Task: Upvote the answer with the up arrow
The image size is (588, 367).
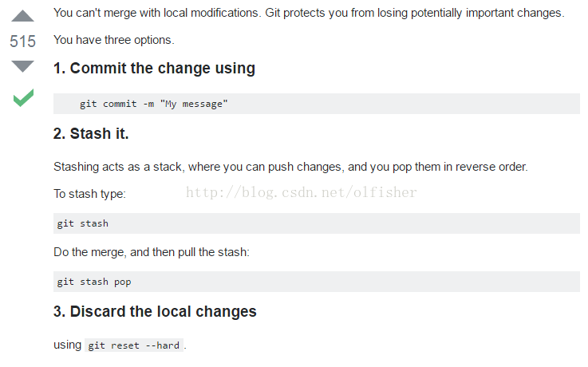Action: 23,15
